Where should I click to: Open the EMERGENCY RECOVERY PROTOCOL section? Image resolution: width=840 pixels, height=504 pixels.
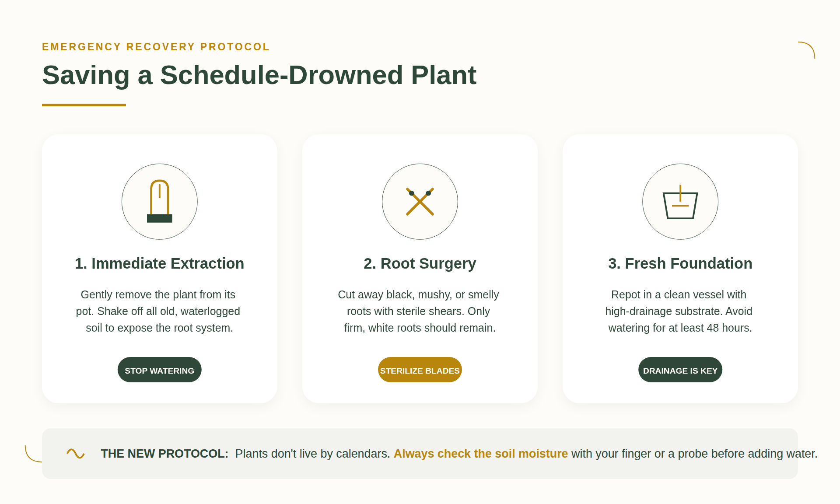click(x=155, y=46)
